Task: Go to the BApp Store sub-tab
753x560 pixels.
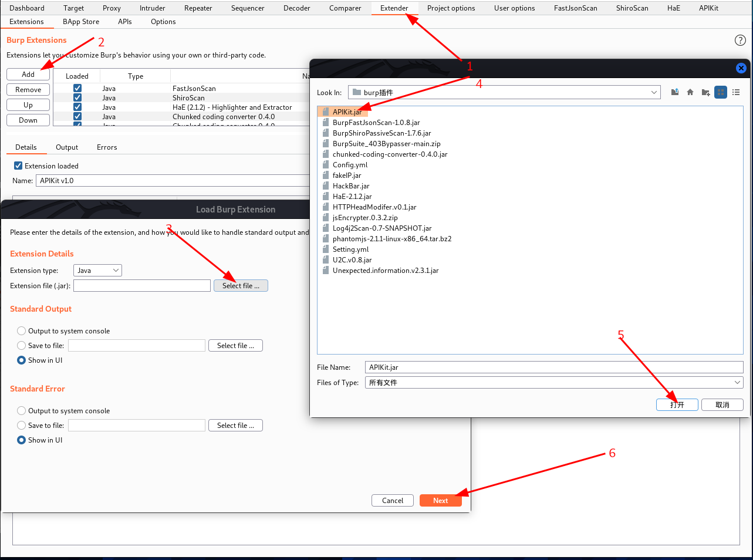Action: (81, 22)
